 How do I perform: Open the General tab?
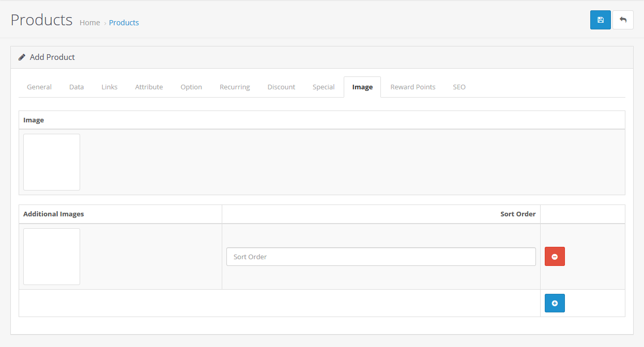(39, 87)
